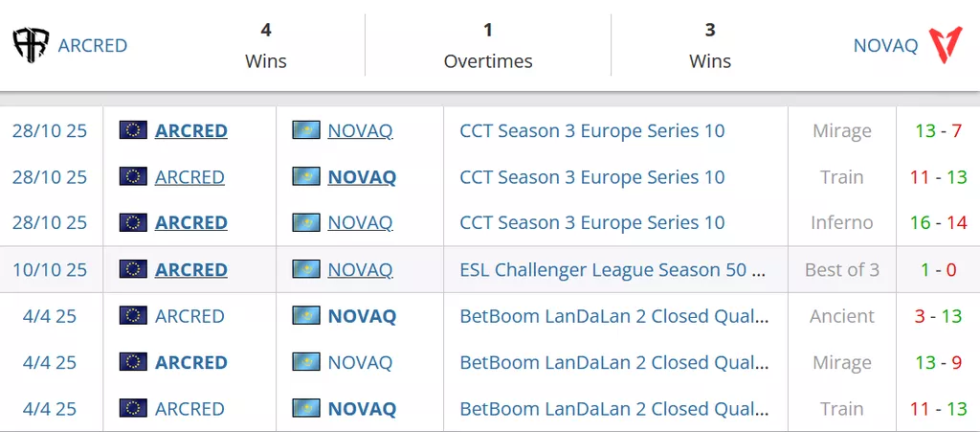Open BetBoom LanDaLan 2 Closed Qualifier Ancient event

(614, 316)
